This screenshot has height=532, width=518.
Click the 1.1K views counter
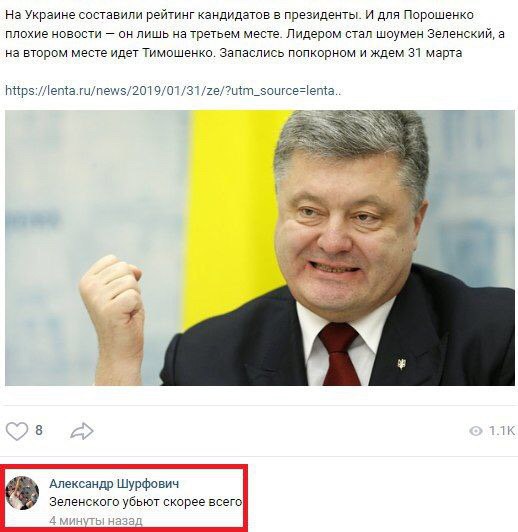coord(502,431)
